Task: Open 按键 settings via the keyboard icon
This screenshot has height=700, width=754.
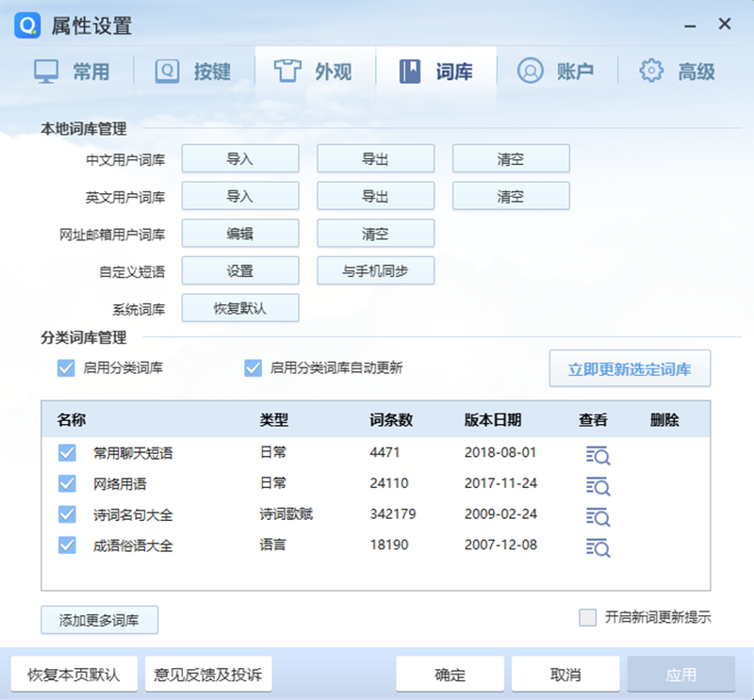Action: 168,70
